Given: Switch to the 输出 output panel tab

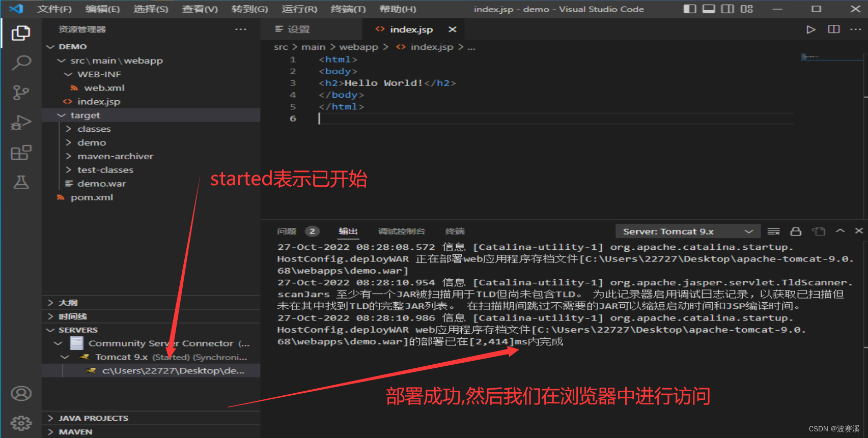Looking at the screenshot, I should (348, 231).
